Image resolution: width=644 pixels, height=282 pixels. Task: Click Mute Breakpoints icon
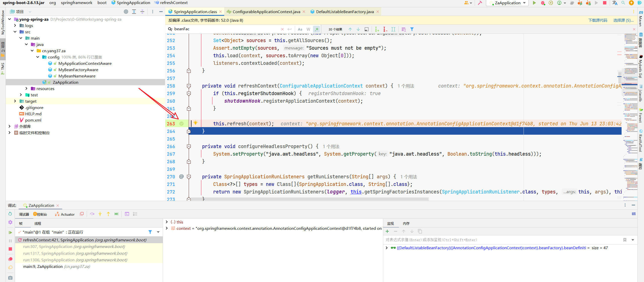click(10, 267)
